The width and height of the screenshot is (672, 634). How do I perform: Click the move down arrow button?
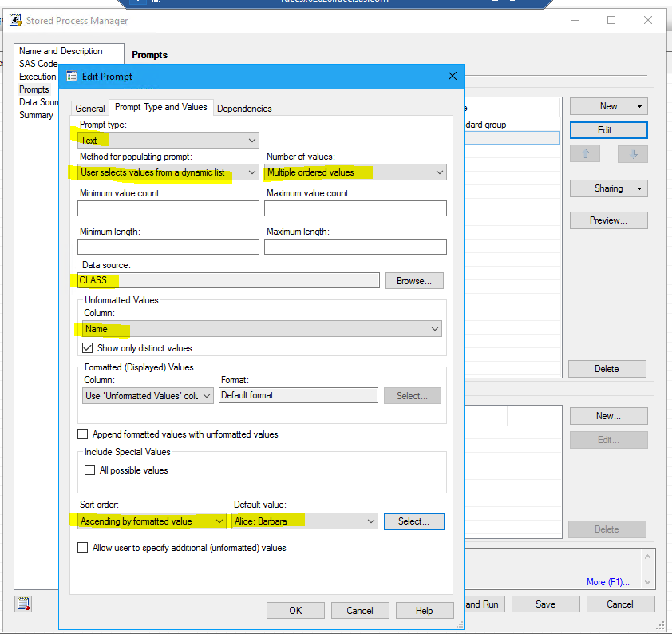tap(633, 154)
